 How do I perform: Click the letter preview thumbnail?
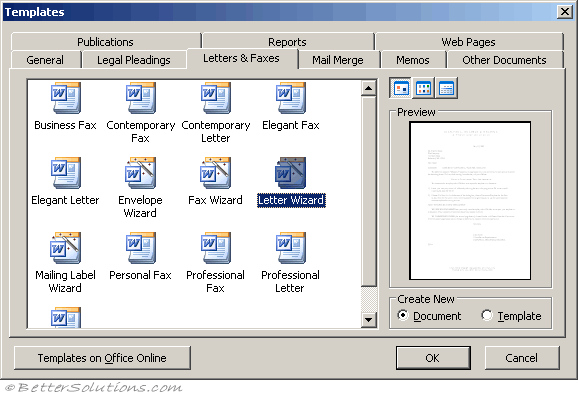(470, 201)
